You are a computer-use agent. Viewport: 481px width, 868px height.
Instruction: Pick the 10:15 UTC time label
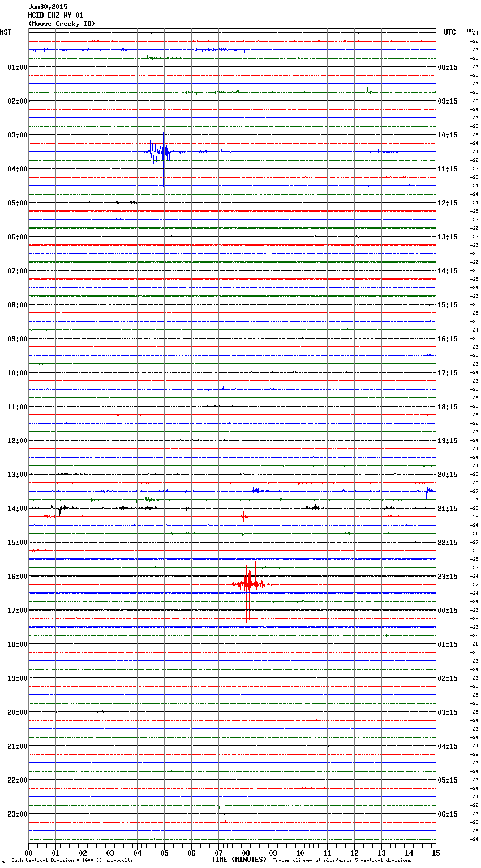pyautogui.click(x=448, y=135)
